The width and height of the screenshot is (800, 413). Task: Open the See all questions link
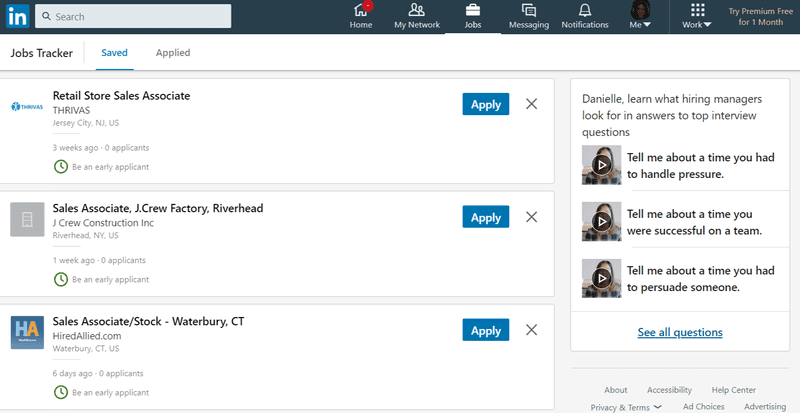pyautogui.click(x=680, y=332)
